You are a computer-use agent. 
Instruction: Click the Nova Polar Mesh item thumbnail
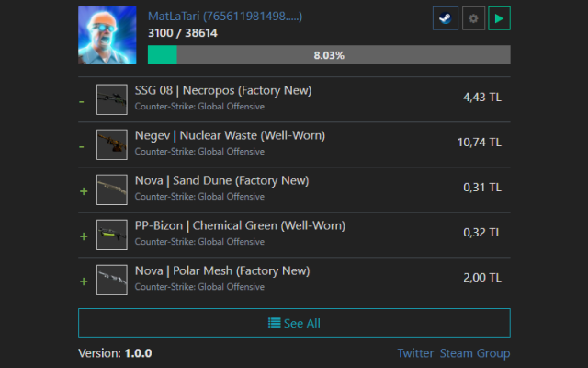pos(112,280)
